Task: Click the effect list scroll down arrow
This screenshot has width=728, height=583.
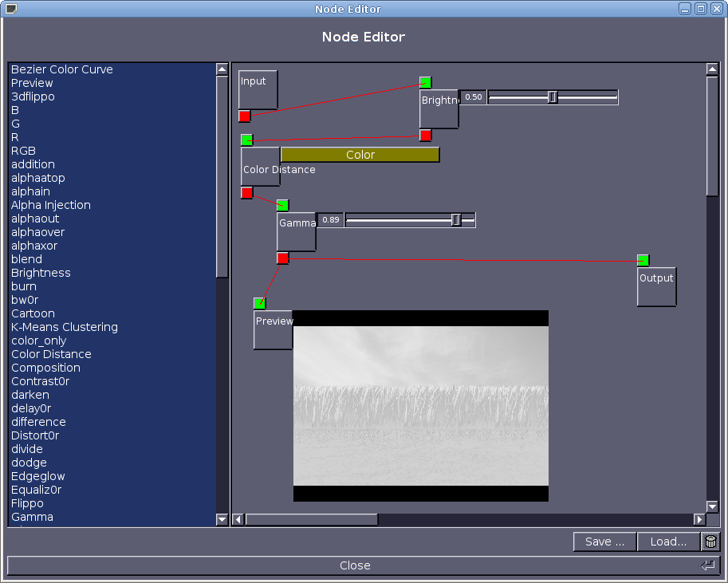Action: tap(222, 519)
